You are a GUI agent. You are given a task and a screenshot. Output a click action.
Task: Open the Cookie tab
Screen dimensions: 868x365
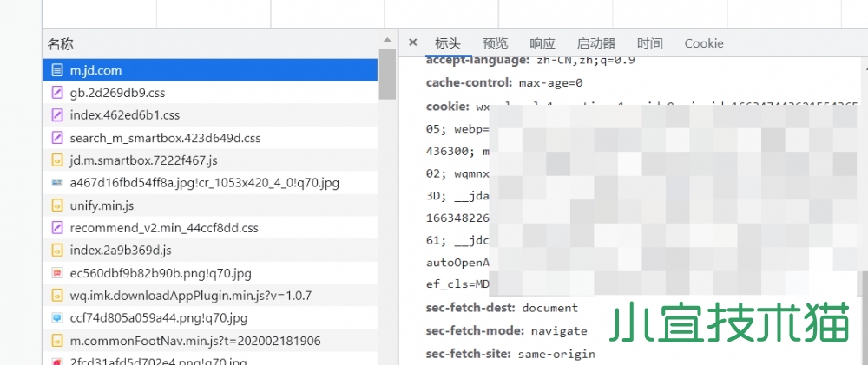click(704, 43)
